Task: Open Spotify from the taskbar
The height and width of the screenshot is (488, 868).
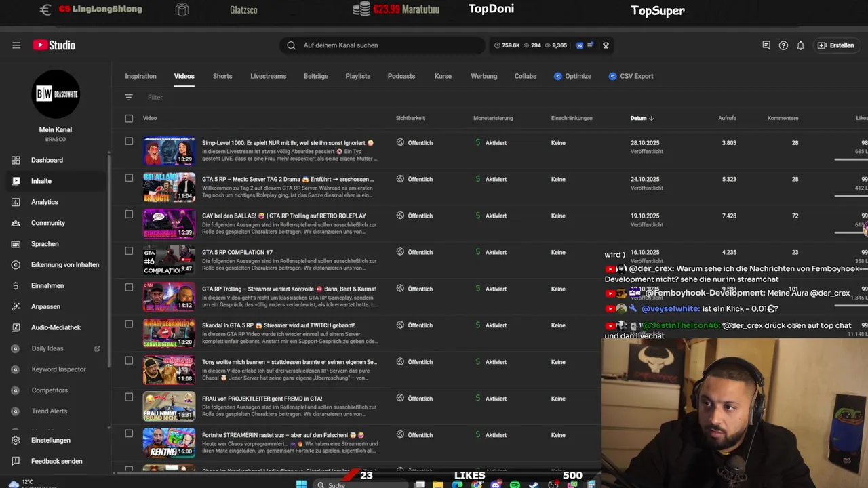Action: point(515,485)
